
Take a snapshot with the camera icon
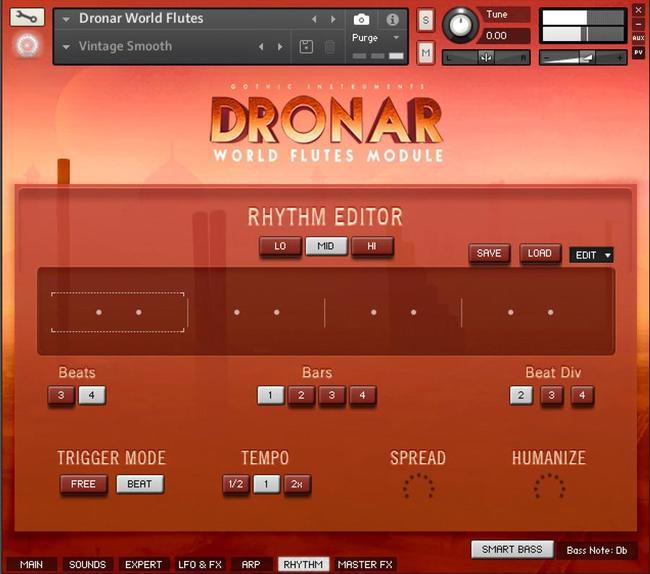361,19
